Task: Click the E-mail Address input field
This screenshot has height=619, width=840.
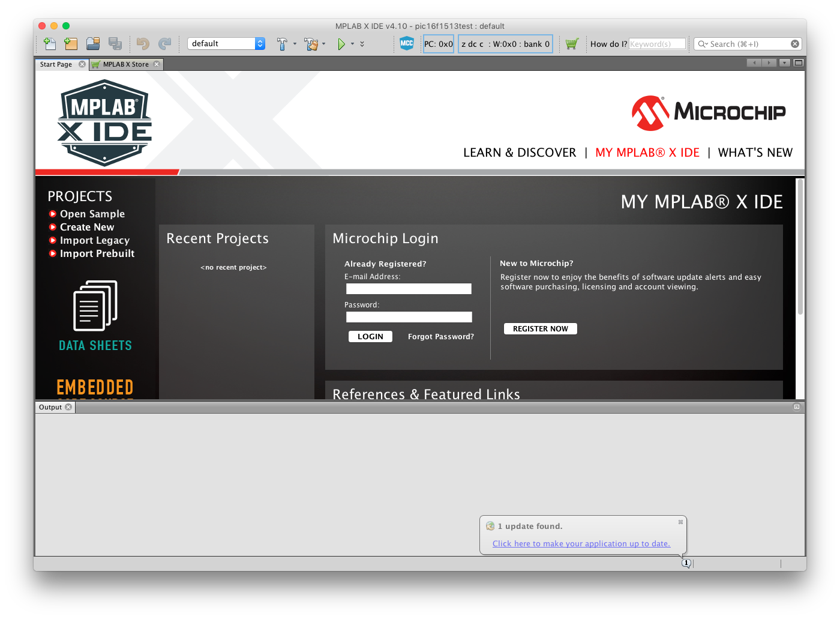Action: (x=409, y=289)
